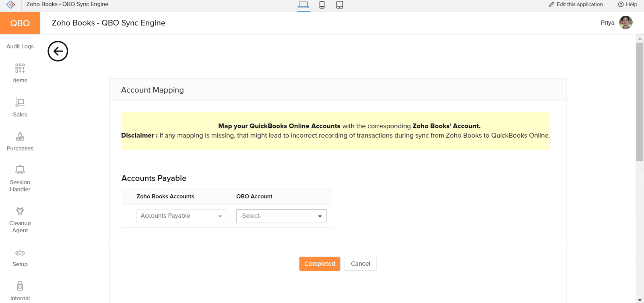Open Audit Logs in sidebar
Viewport: 644px width, 303px height.
point(20,46)
